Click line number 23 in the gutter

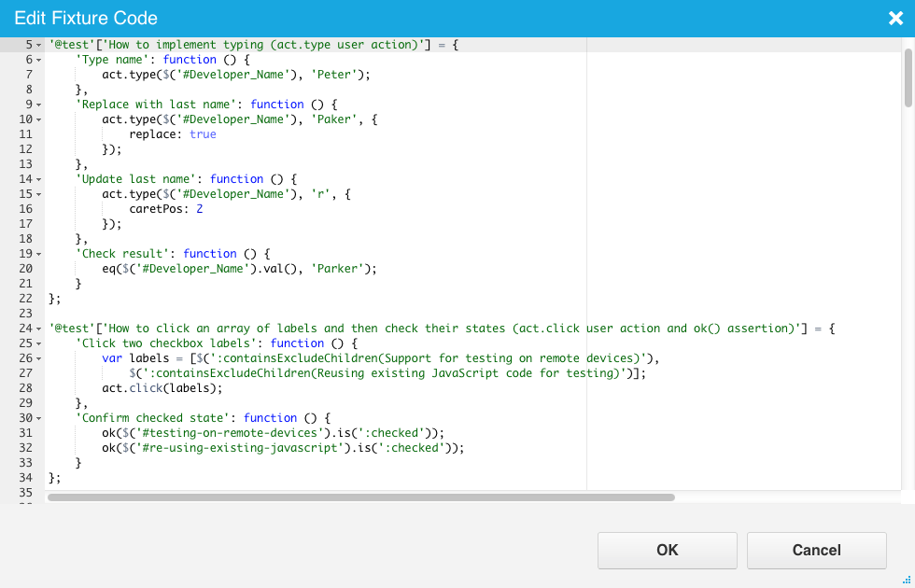point(26,314)
